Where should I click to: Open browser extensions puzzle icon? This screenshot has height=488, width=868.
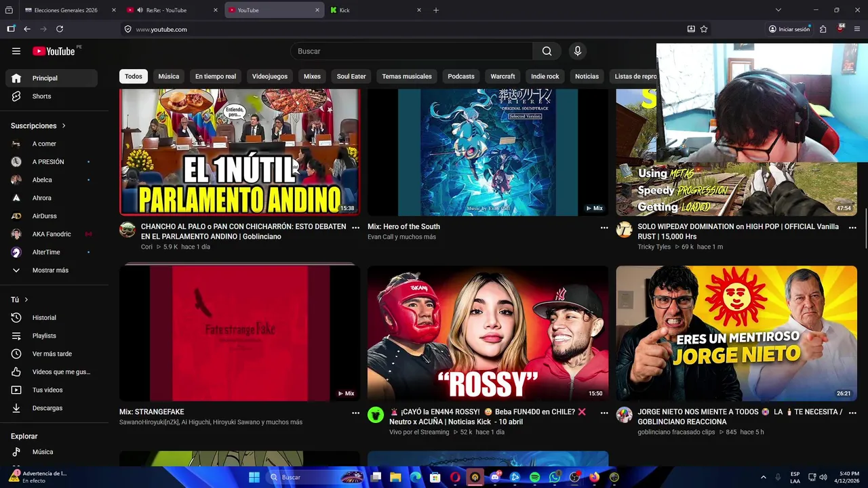point(823,29)
